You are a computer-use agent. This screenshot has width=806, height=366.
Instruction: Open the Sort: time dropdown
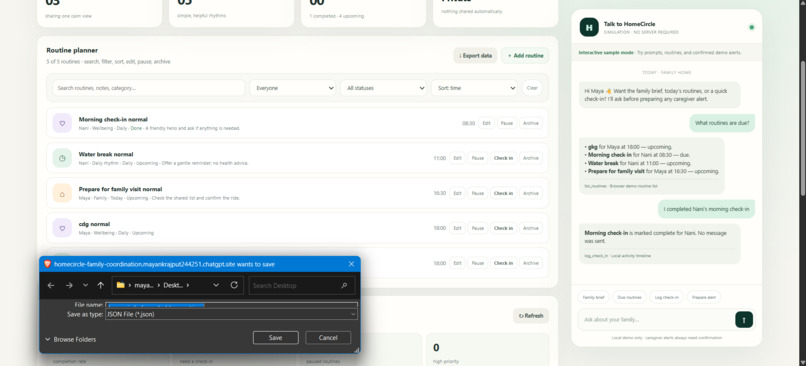474,88
